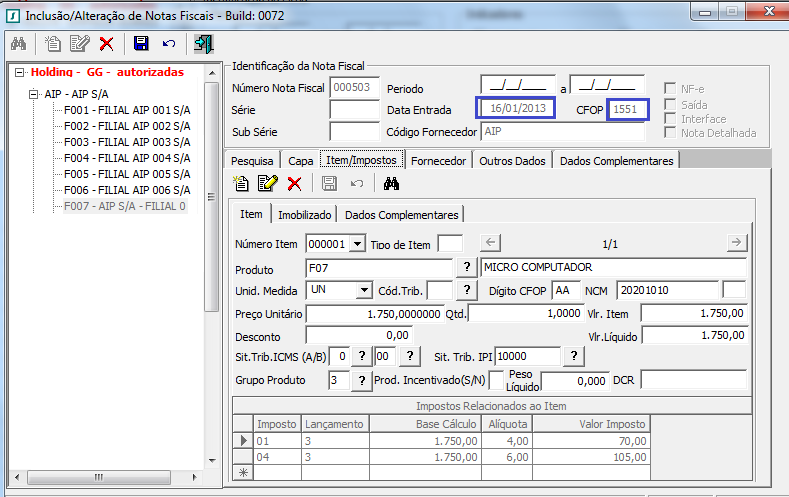Select F003 - FILIAL AIP 003 S/A in tree
Viewport: 789px width, 497px height.
pos(126,142)
